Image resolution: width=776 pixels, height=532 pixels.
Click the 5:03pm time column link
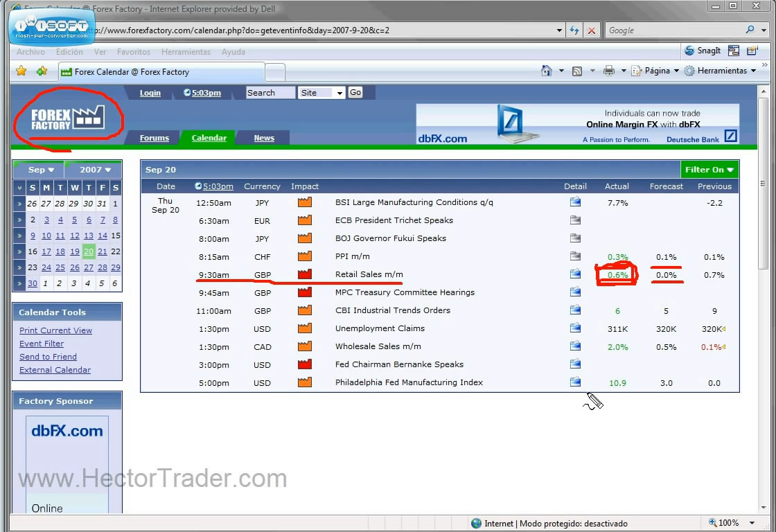pos(218,186)
